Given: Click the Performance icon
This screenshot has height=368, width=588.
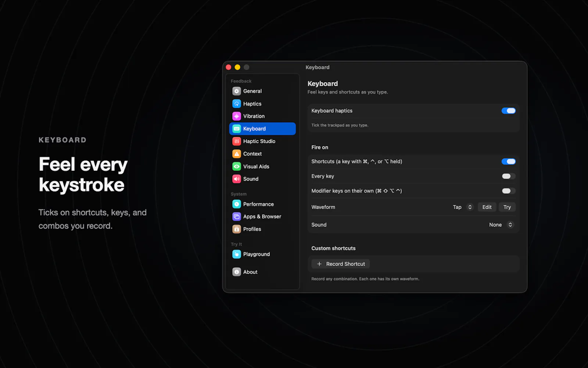Looking at the screenshot, I should pos(237,204).
